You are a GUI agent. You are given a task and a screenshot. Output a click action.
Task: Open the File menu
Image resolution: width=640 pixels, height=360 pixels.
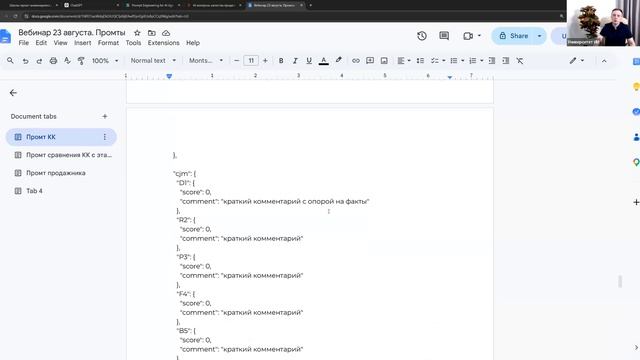coord(24,43)
